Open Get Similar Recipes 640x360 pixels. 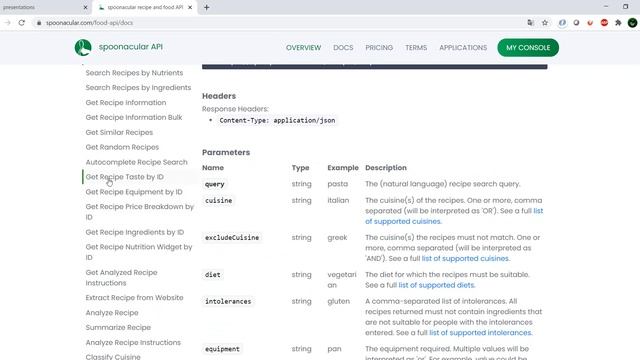tap(119, 132)
